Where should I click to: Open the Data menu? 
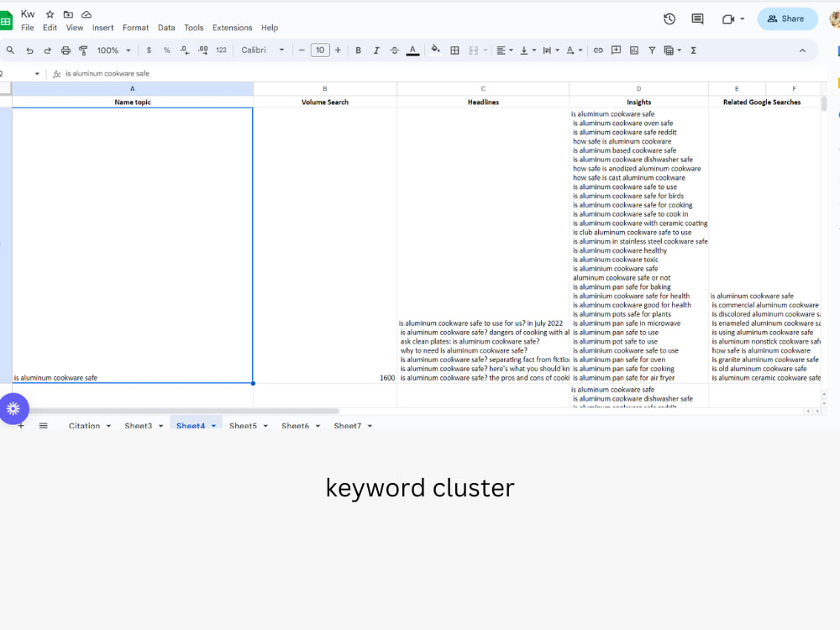166,28
